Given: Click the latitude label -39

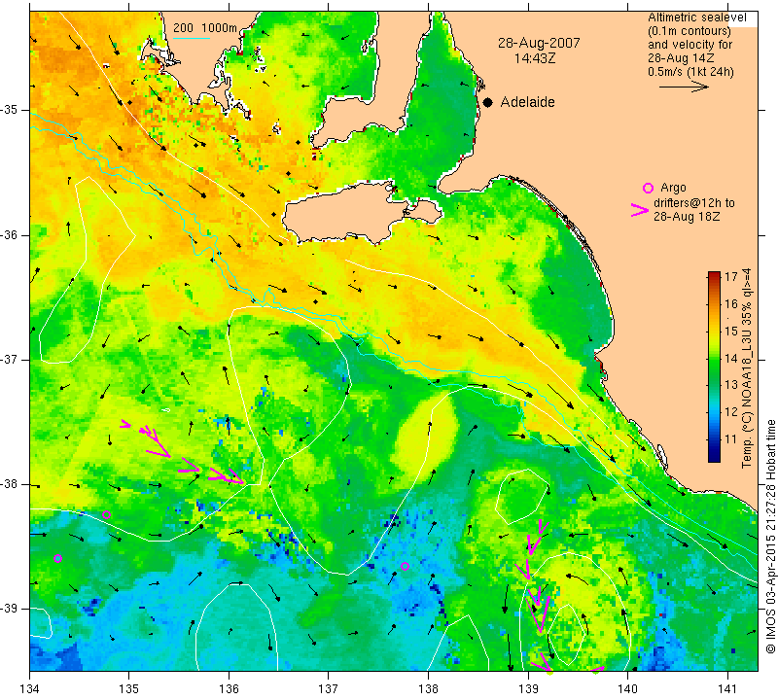Looking at the screenshot, I should 10,609.
